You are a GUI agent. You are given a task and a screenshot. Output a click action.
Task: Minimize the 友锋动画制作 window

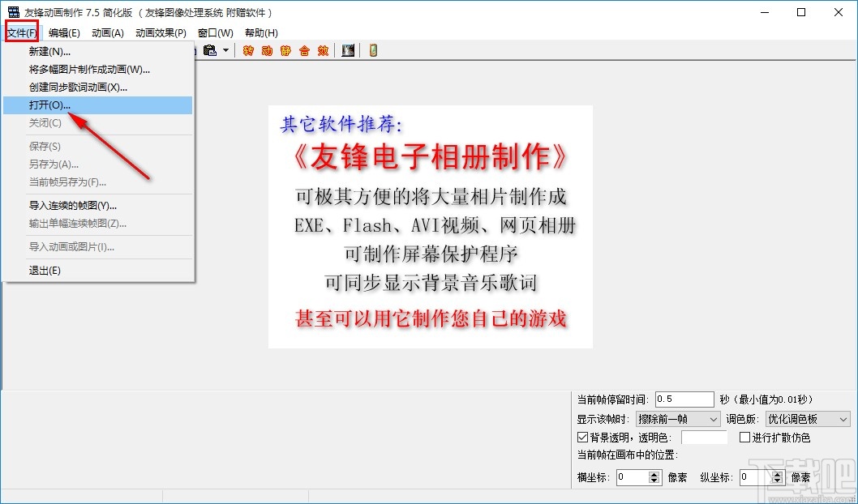pyautogui.click(x=765, y=12)
